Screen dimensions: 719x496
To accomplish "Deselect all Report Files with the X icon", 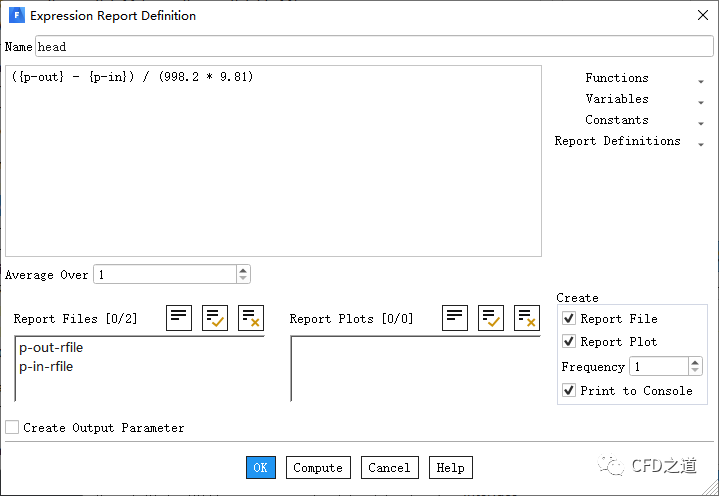I will pos(250,318).
